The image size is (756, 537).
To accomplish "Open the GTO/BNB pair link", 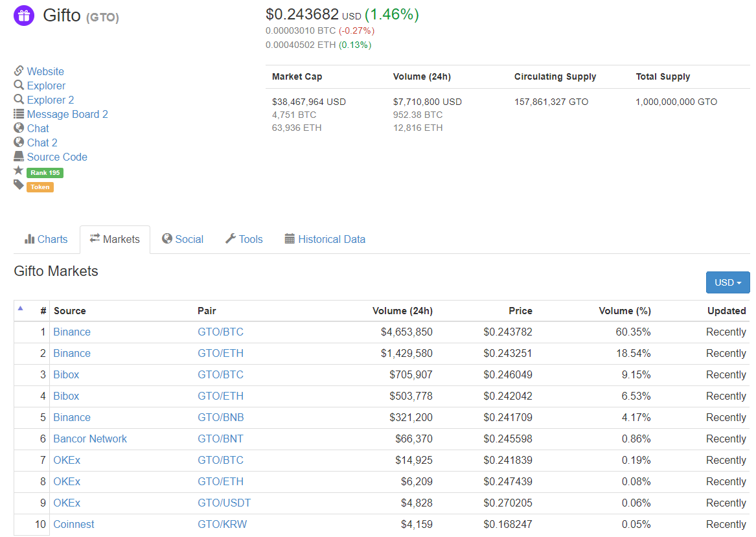I will (221, 417).
